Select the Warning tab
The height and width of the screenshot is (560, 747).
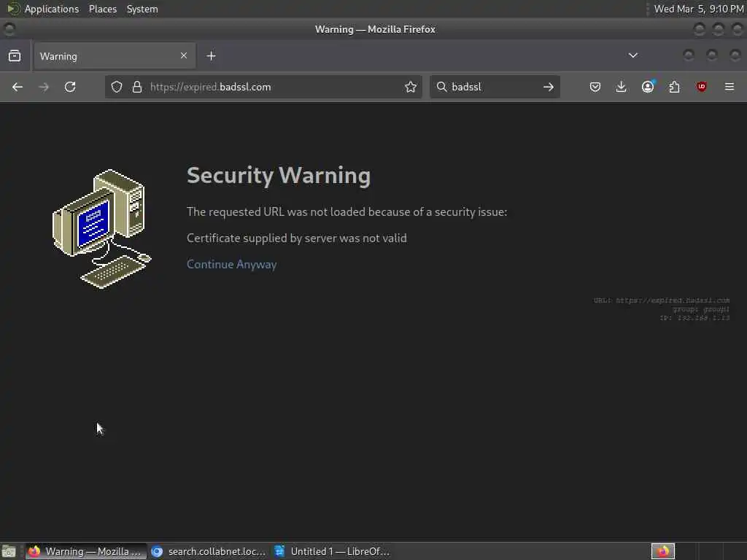(x=114, y=56)
